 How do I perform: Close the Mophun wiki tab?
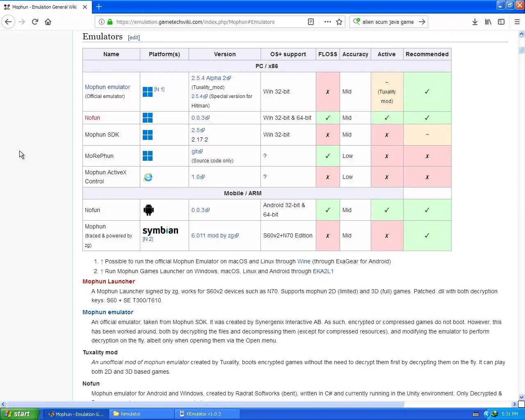tap(84, 7)
